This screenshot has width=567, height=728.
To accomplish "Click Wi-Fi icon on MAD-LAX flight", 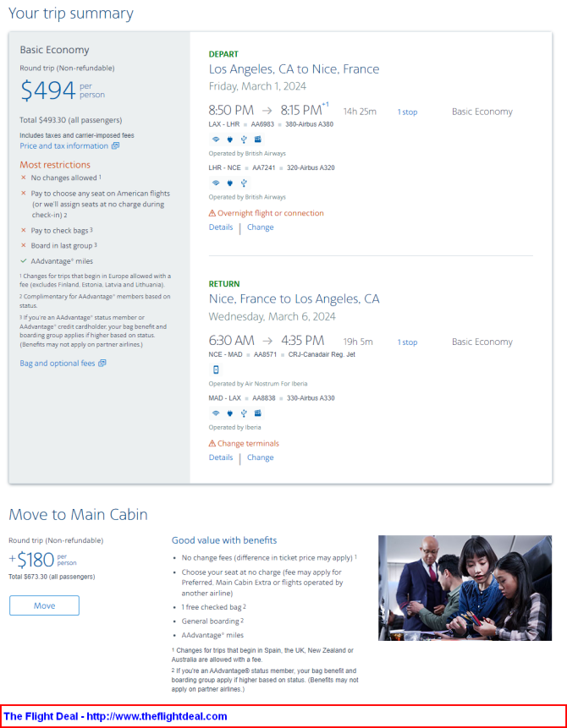I will pos(216,413).
